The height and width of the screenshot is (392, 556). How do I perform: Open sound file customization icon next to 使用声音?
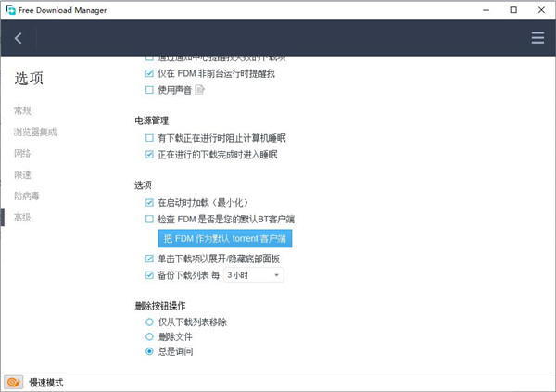[199, 90]
